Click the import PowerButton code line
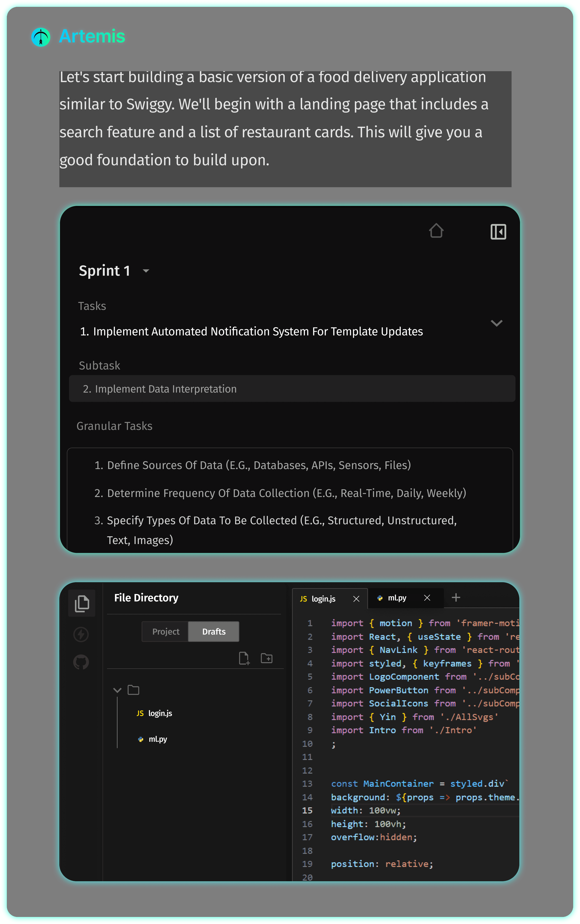The height and width of the screenshot is (924, 580). [x=425, y=690]
